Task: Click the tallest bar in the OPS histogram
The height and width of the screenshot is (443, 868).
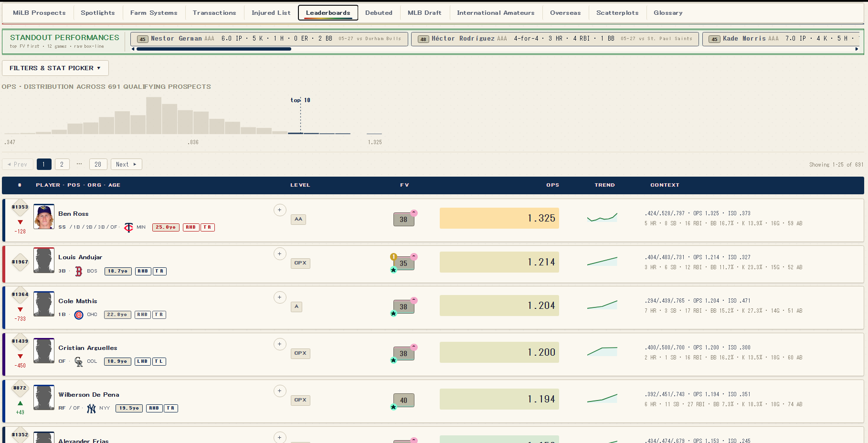Action: (154, 116)
